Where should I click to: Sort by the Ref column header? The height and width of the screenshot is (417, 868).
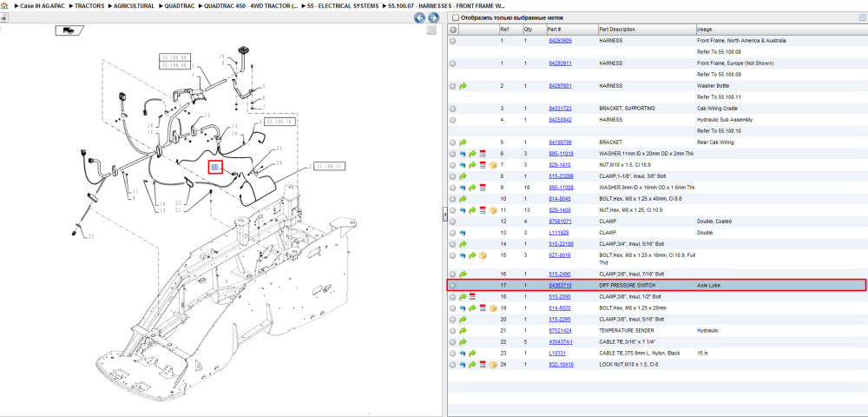(x=510, y=30)
